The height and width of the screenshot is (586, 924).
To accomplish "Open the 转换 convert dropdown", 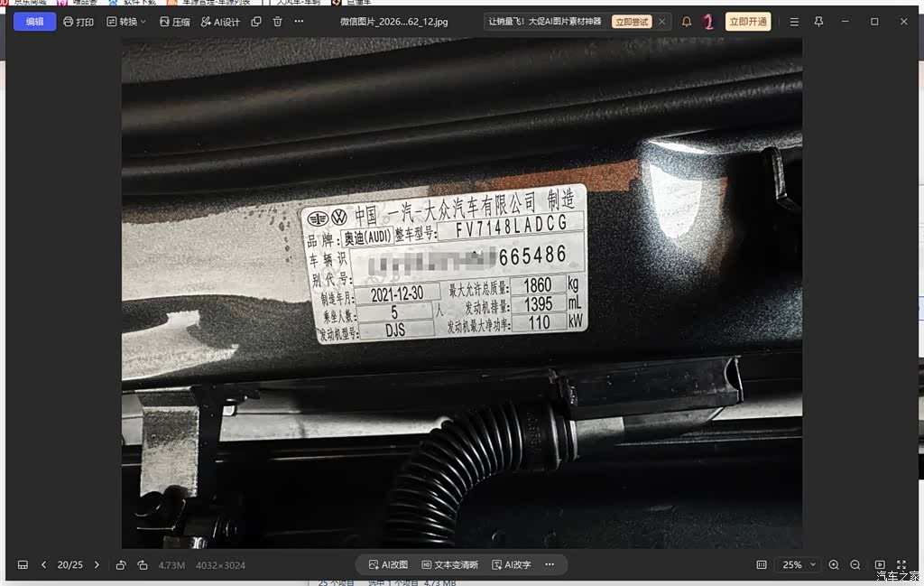I will pos(126,22).
